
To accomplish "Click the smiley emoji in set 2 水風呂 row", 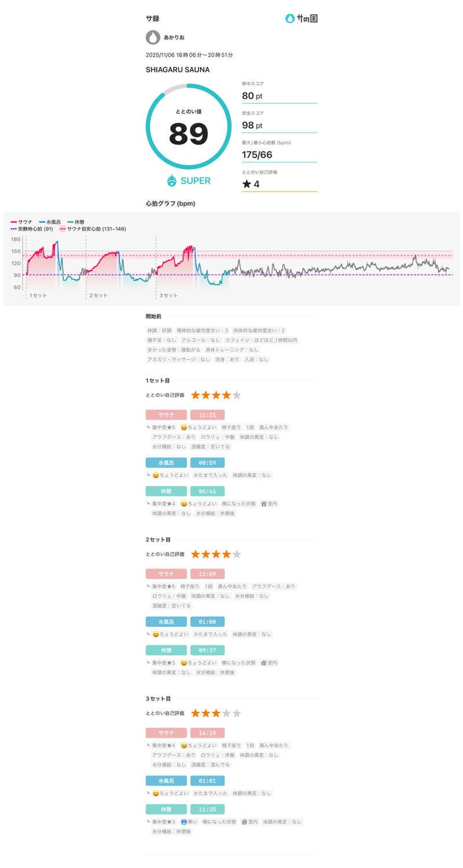I will (156, 634).
